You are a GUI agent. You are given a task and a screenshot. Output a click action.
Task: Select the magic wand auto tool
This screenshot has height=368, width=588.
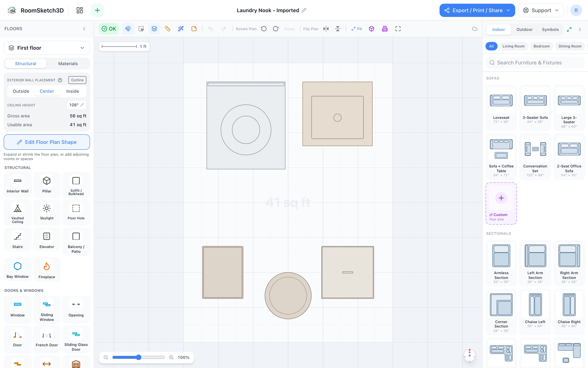click(x=181, y=29)
